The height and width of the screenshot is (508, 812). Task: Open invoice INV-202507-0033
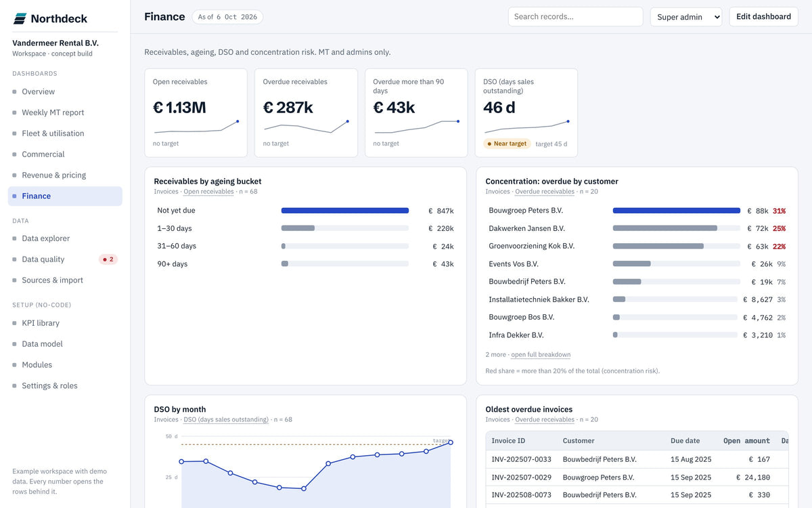521,459
